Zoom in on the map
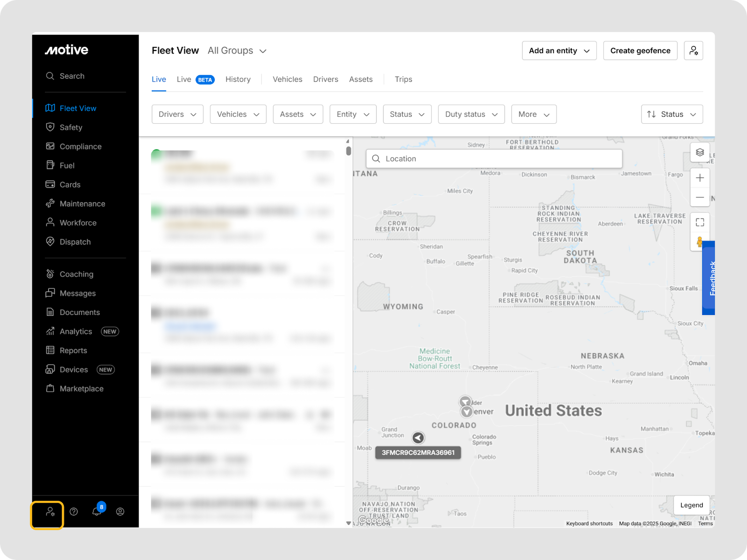The width and height of the screenshot is (747, 560). click(699, 178)
